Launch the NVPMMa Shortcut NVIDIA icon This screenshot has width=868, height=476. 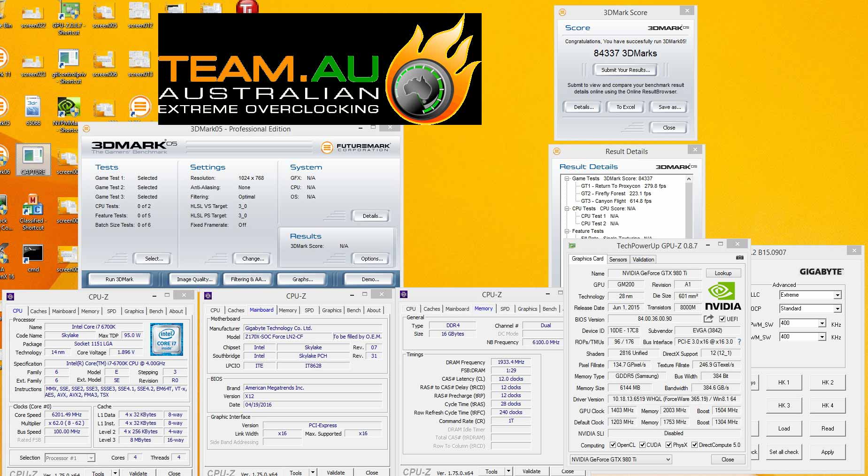(x=69, y=115)
